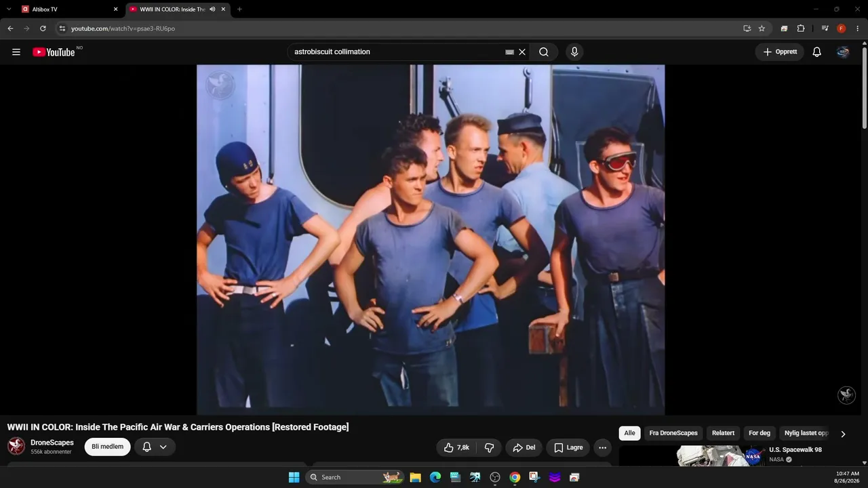Select the Fra DroneScapes filter chip
The height and width of the screenshot is (488, 868).
point(673,433)
